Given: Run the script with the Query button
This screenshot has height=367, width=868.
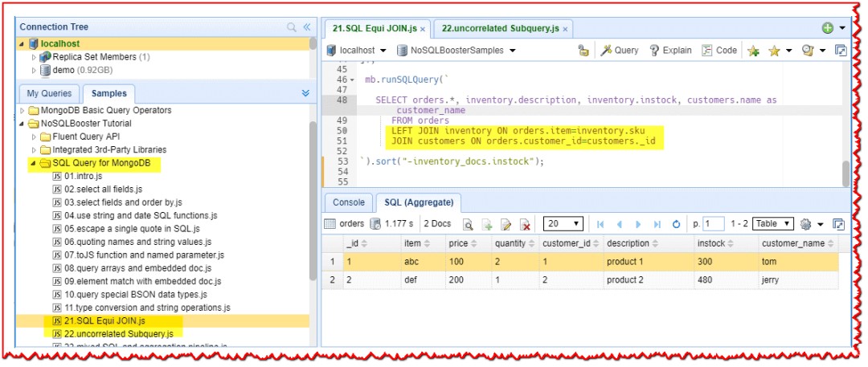Looking at the screenshot, I should pyautogui.click(x=619, y=51).
